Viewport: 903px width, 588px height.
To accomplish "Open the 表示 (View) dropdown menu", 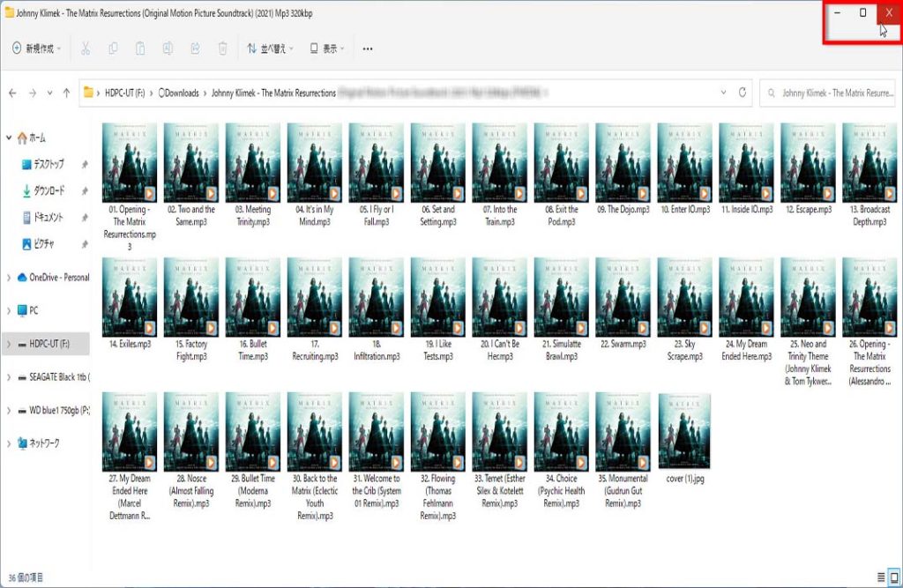I will click(327, 48).
